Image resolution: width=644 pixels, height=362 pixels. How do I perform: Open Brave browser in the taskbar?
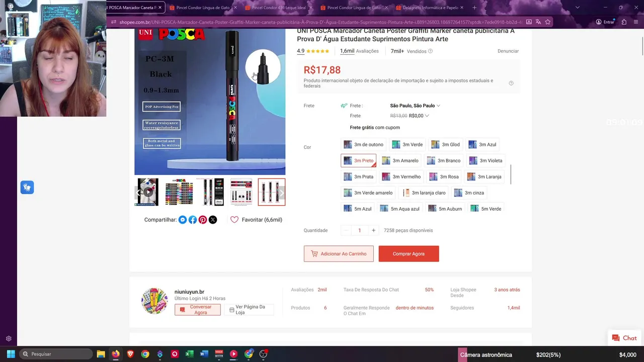[x=130, y=354]
